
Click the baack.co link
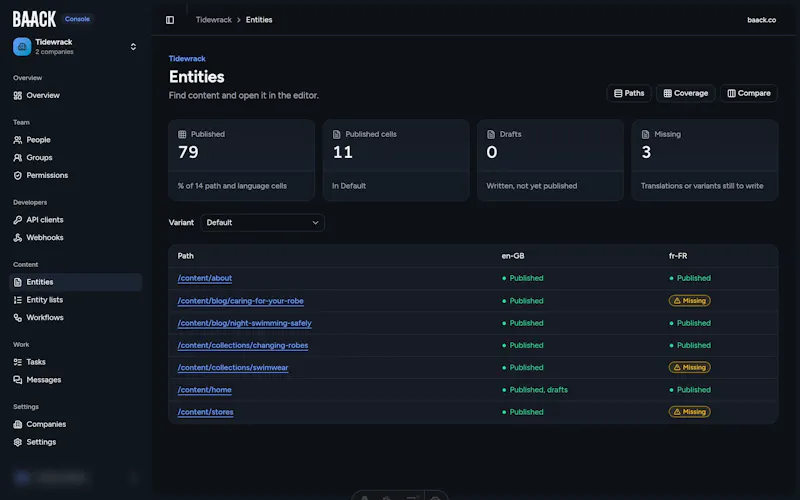coord(761,20)
